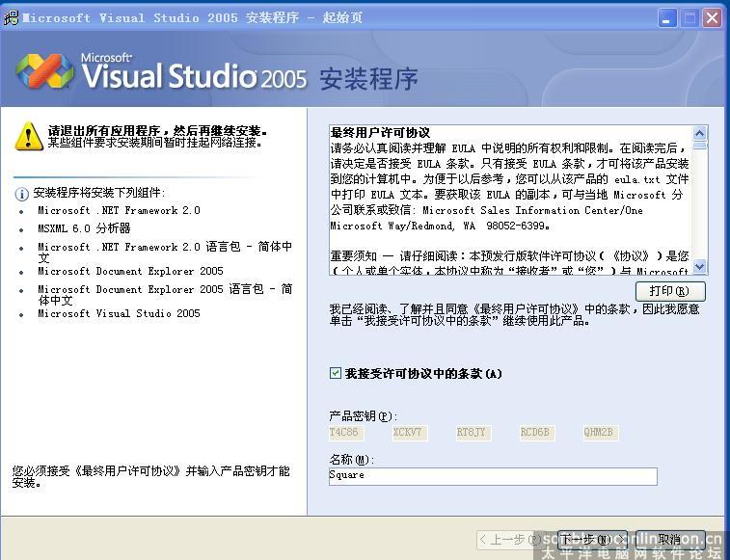
Task: Click 请退出所有应用程序 warning text
Action: pos(157,131)
